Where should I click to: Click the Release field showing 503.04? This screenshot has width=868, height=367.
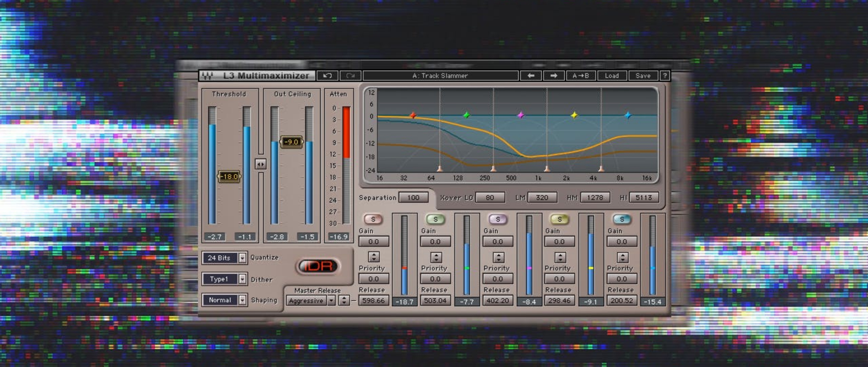click(x=435, y=300)
